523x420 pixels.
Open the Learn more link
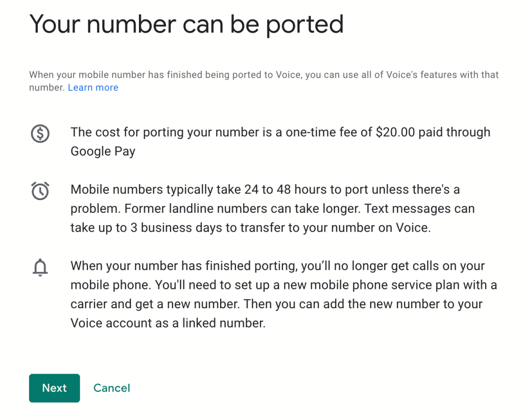[93, 87]
